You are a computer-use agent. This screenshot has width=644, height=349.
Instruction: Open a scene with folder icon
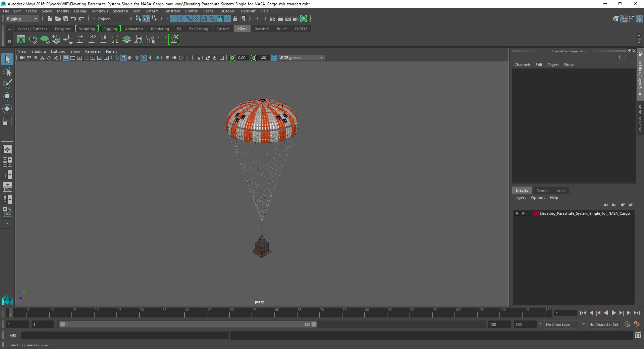[x=58, y=19]
